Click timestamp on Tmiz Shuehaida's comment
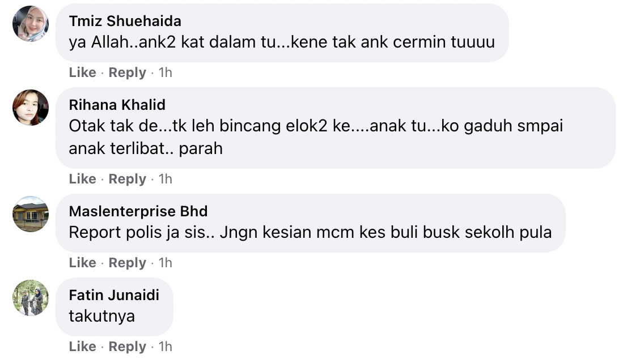 coord(165,72)
